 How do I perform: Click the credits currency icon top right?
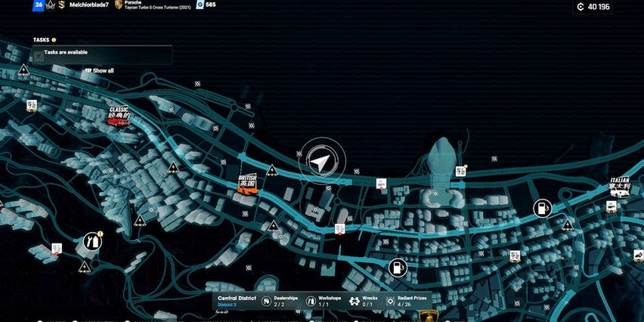(580, 7)
